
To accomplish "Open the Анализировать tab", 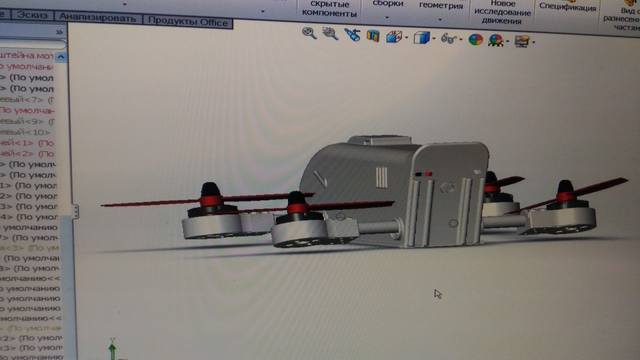I will click(x=97, y=18).
